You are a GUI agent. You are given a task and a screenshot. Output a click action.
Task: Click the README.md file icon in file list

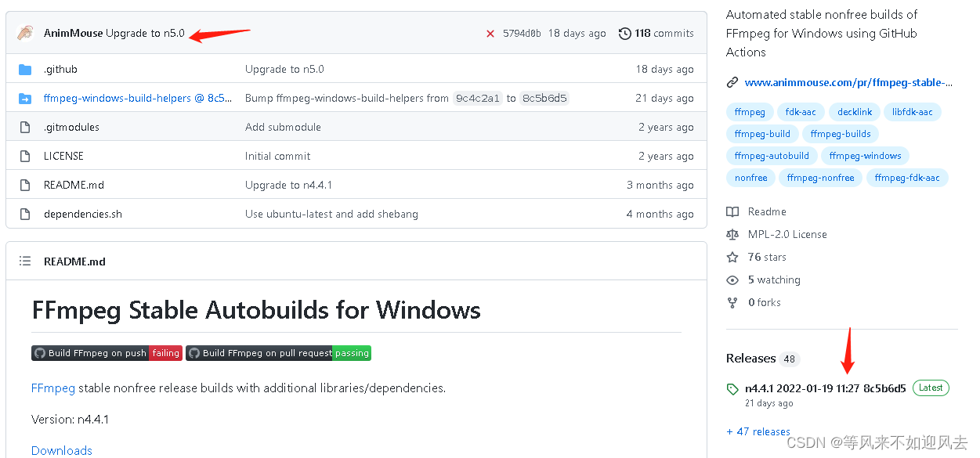pos(25,186)
